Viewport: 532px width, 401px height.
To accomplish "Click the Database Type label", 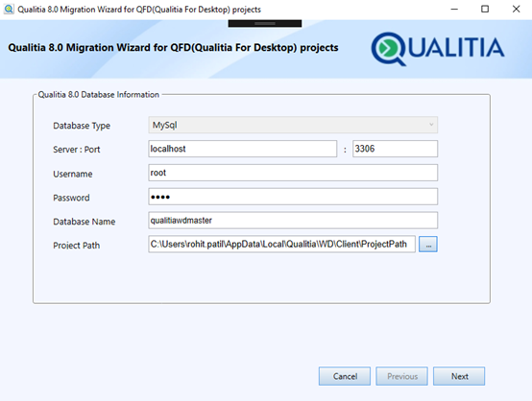I will tap(82, 126).
